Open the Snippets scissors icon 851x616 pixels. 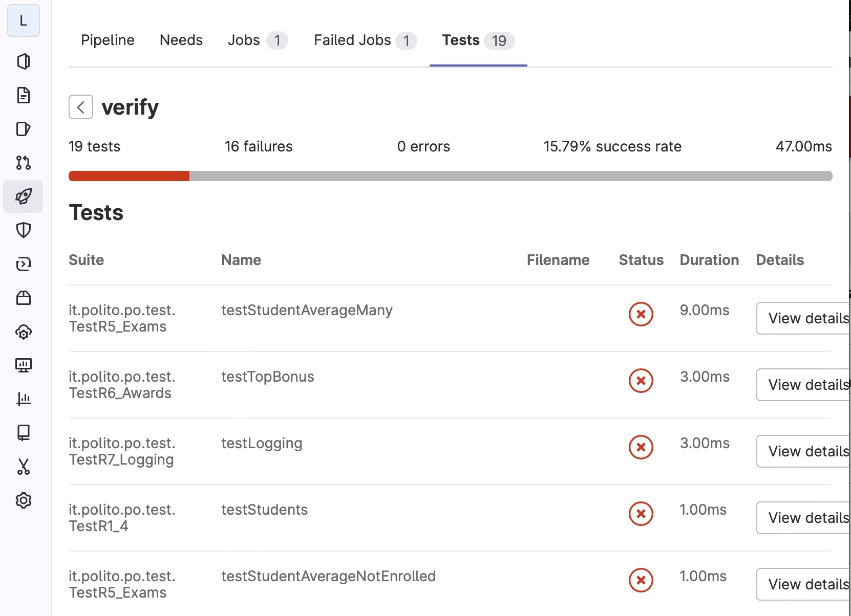click(x=23, y=466)
